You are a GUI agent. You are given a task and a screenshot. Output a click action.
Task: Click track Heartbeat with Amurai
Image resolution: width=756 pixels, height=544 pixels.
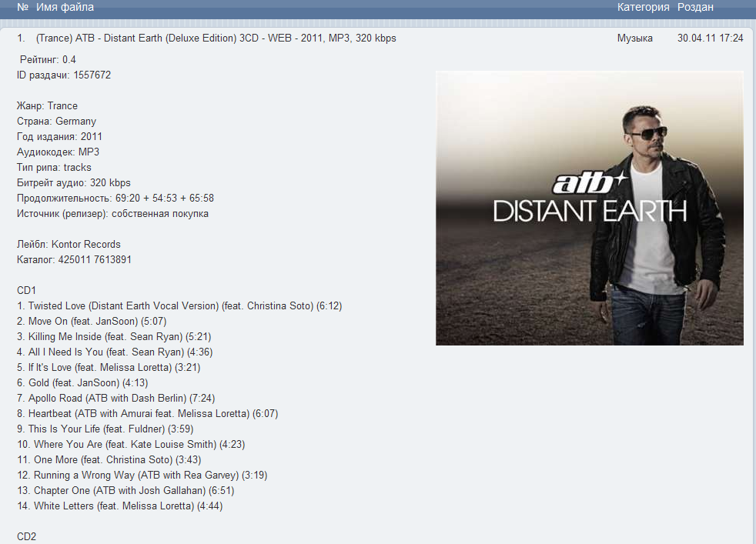point(148,414)
